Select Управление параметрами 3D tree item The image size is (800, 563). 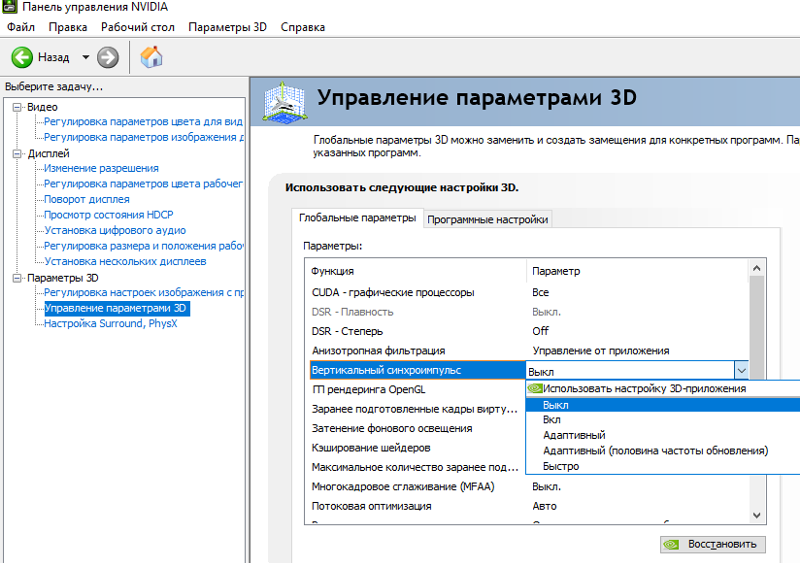[x=117, y=308]
